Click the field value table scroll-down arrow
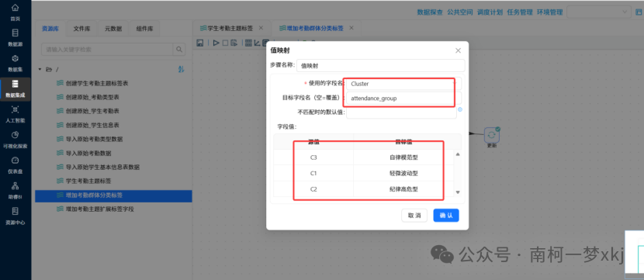This screenshot has height=280, width=644. coord(458,192)
